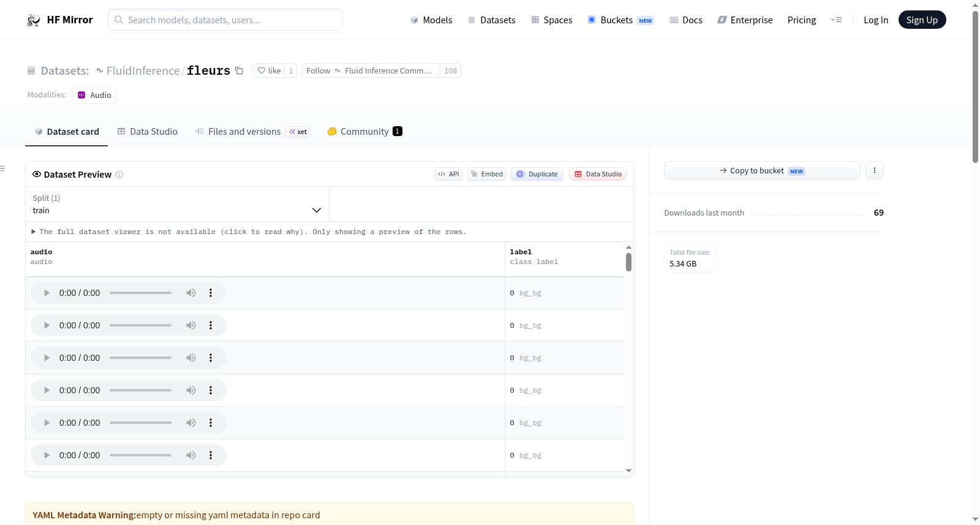Image resolution: width=980 pixels, height=525 pixels.
Task: Mute the third row audio player
Action: 191,358
